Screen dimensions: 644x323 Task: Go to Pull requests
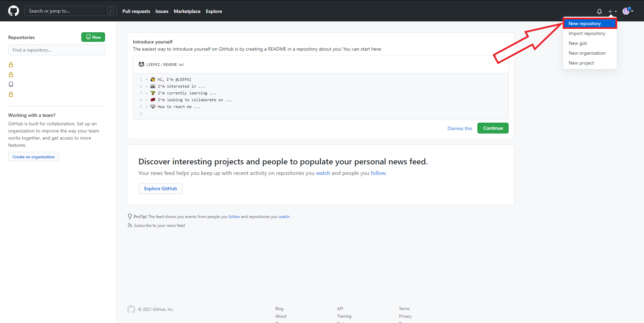[x=136, y=11]
